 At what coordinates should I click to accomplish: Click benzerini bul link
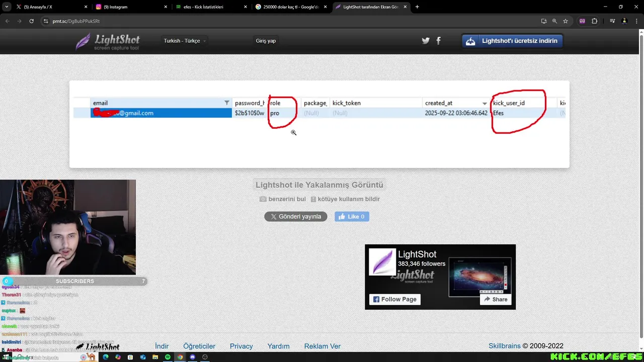282,199
